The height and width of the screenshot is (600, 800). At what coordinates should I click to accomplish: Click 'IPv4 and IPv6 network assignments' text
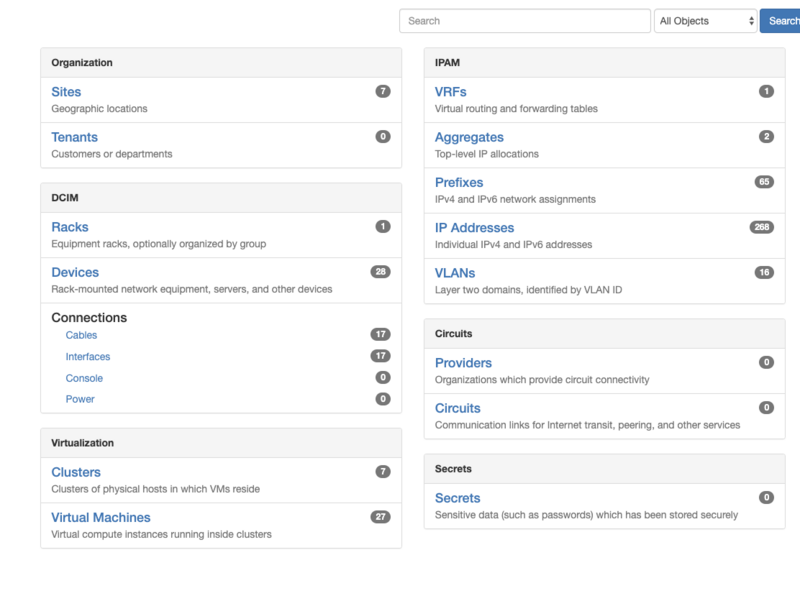(515, 199)
